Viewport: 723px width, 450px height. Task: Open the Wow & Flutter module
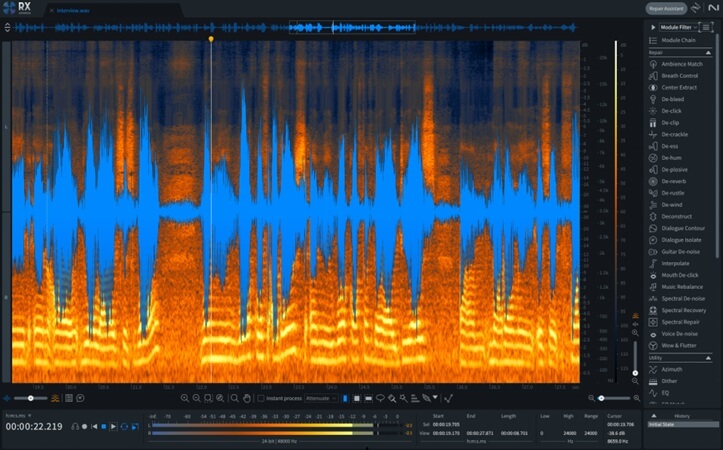[x=680, y=345]
